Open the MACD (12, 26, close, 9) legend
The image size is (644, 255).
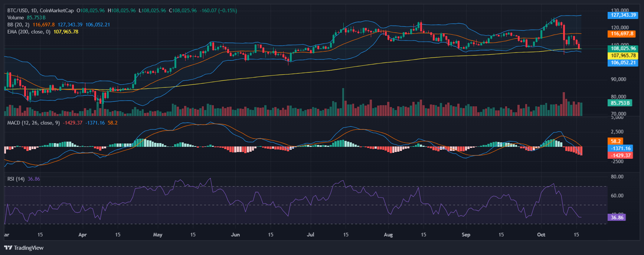pos(33,123)
